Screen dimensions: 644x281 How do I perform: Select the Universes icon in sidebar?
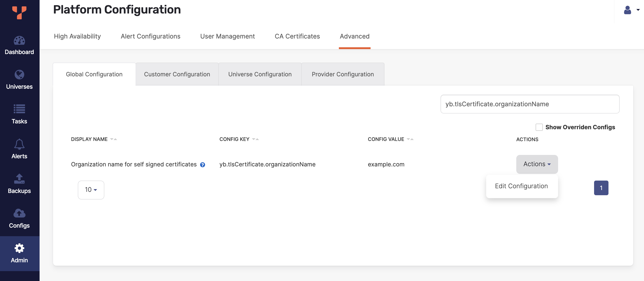19,79
